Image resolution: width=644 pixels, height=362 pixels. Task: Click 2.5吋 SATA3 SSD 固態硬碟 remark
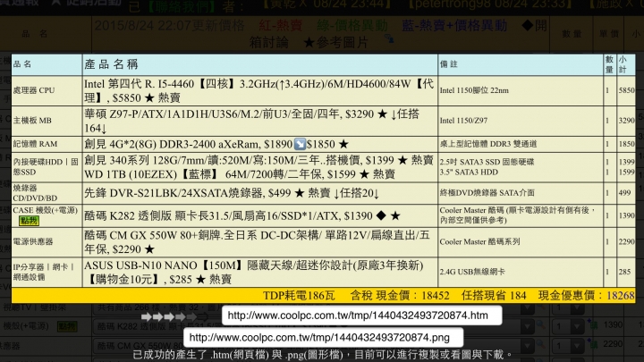(487, 162)
